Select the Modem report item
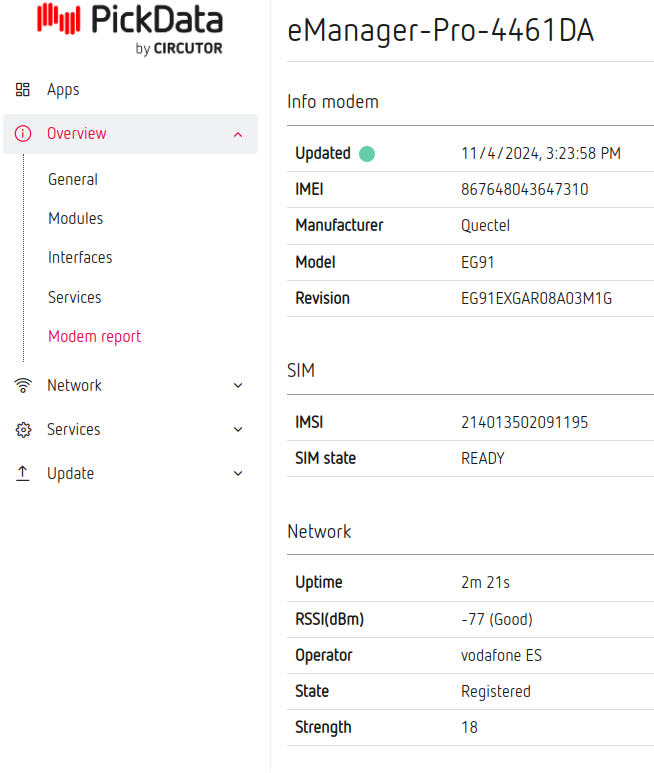The image size is (654, 773). click(x=95, y=336)
